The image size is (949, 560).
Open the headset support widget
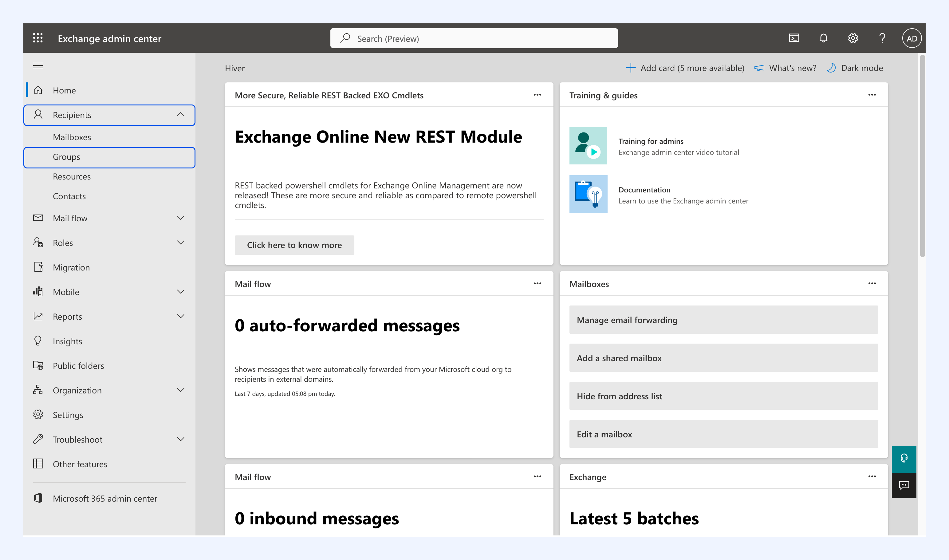[x=904, y=459]
